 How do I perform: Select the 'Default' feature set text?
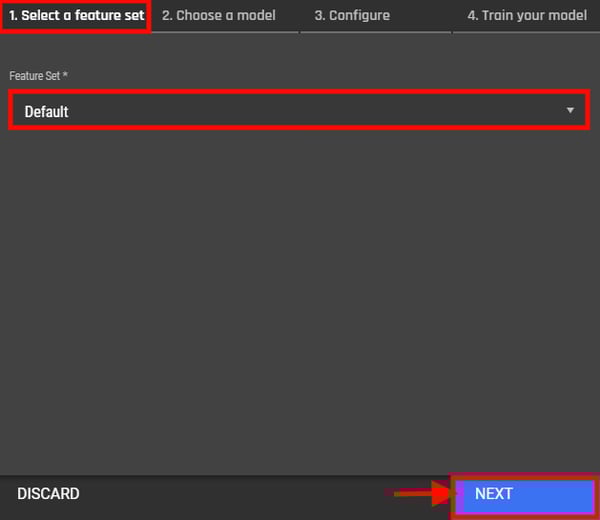(x=46, y=112)
